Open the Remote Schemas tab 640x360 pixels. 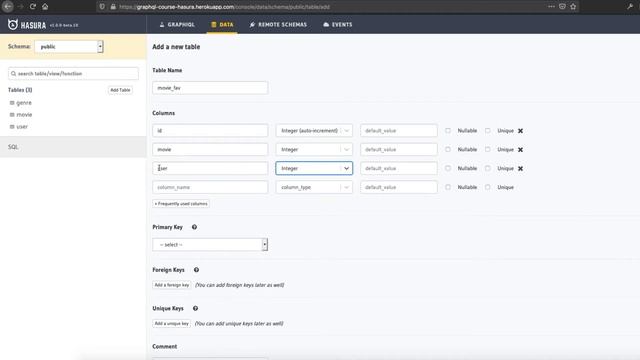[278, 24]
